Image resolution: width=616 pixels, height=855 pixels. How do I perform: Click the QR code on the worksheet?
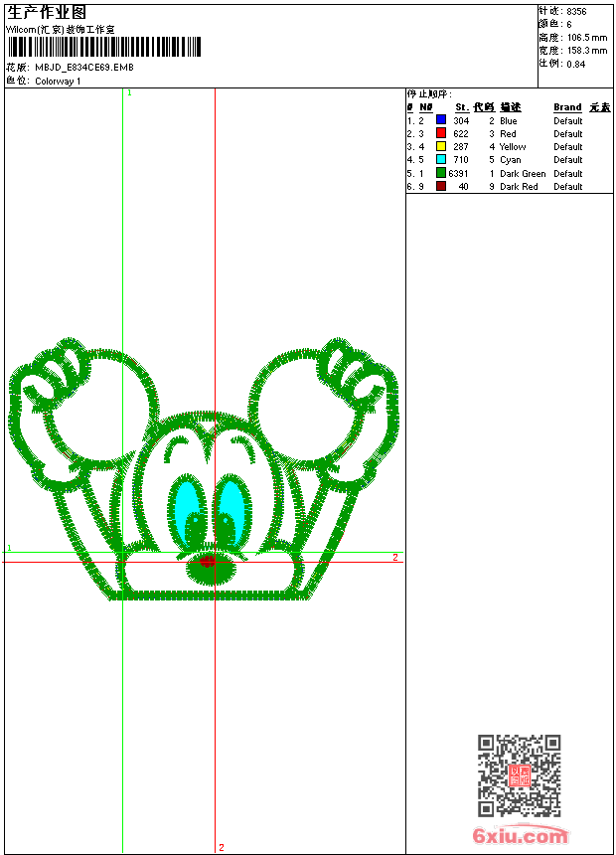[520, 774]
